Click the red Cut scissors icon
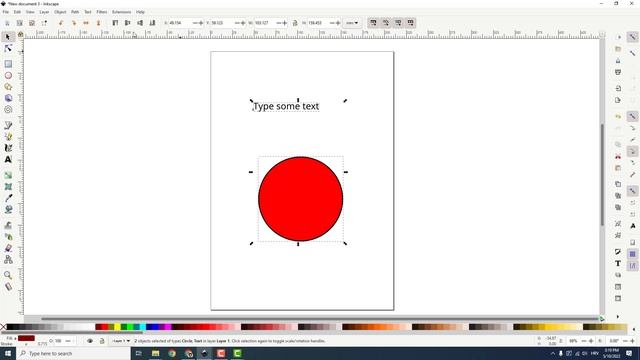640x360 pixels. coord(618,156)
